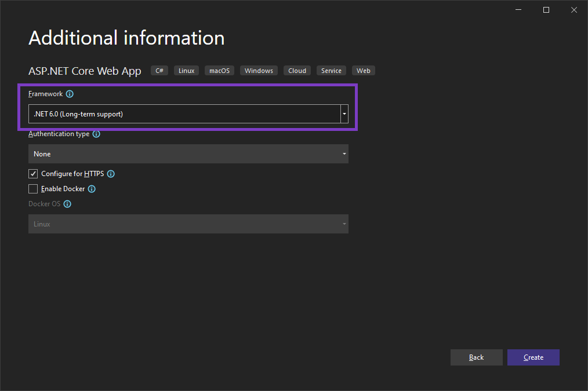Minimize the dialog window
This screenshot has width=588, height=391.
tap(518, 10)
